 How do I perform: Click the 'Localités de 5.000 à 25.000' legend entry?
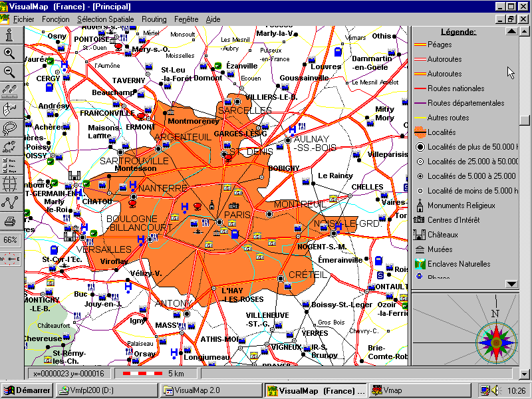465,176
